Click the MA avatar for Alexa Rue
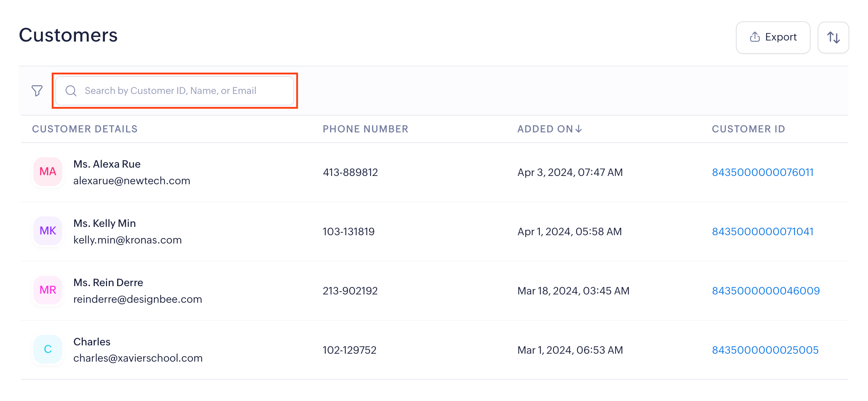The image size is (868, 401). [48, 172]
